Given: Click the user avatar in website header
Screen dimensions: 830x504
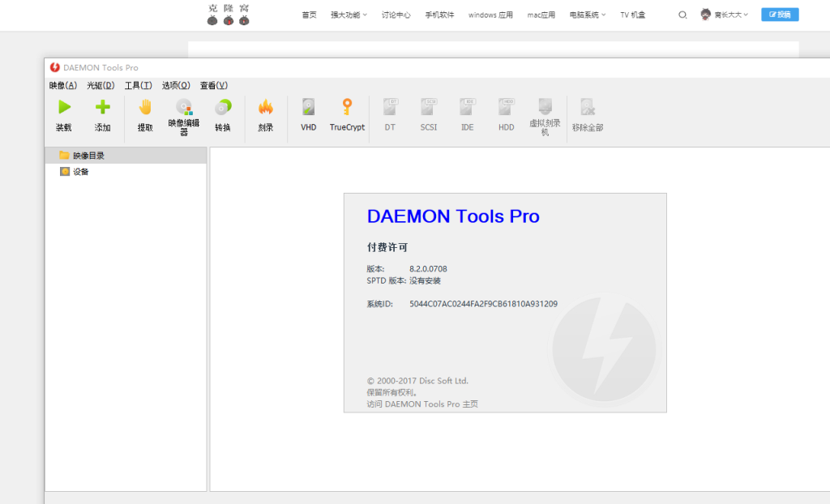Looking at the screenshot, I should coord(705,15).
